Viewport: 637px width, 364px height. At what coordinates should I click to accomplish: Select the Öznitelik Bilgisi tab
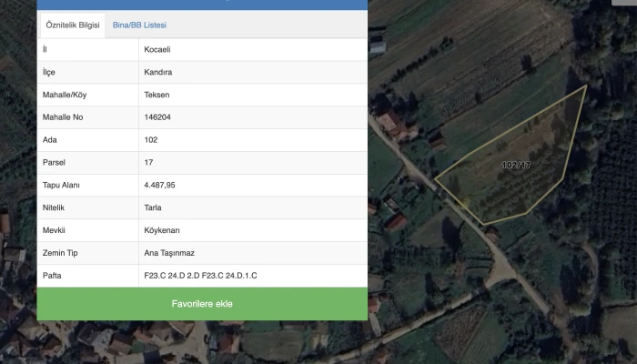(x=73, y=25)
